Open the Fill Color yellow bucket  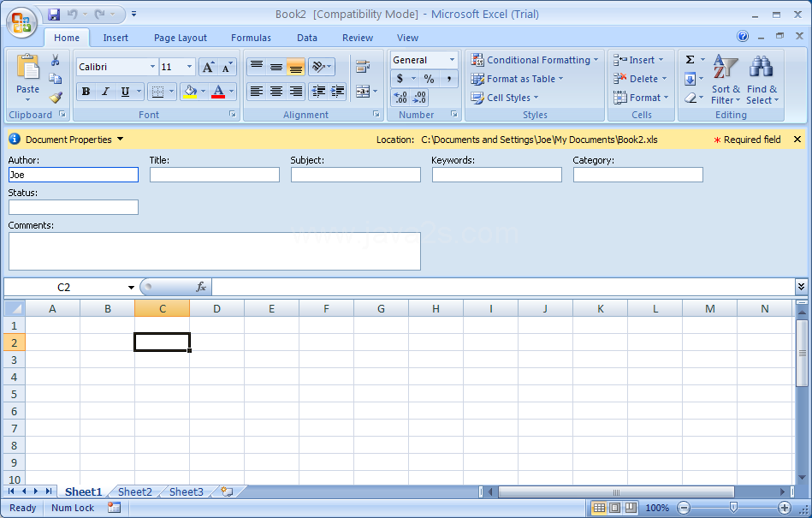click(x=190, y=92)
